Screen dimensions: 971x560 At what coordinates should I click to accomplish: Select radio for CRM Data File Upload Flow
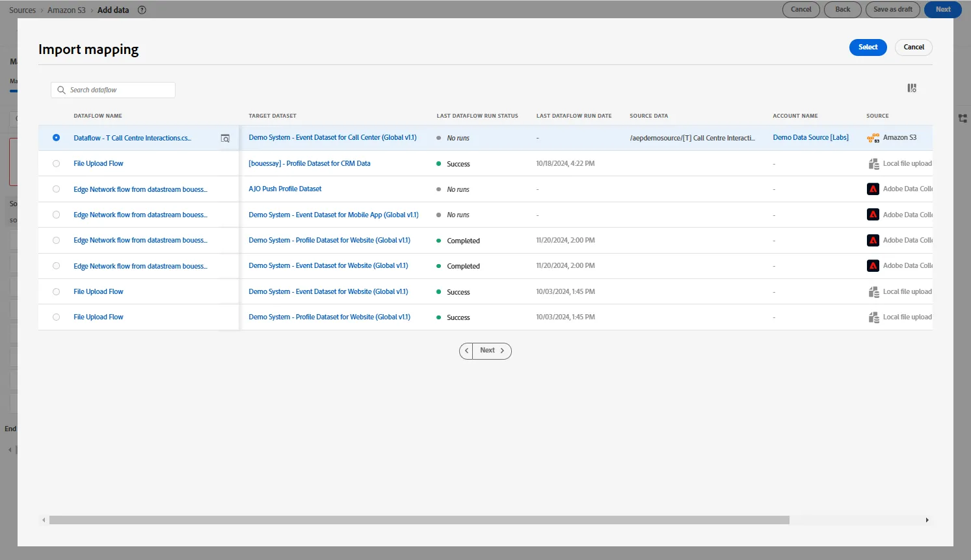pos(56,164)
